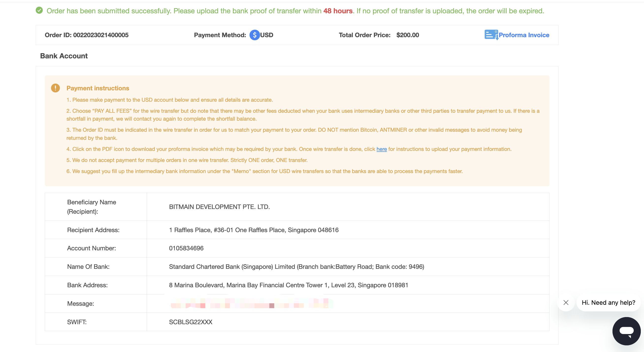Select the Total Order Price $200.00 value
This screenshot has width=644, height=352.
click(x=407, y=35)
